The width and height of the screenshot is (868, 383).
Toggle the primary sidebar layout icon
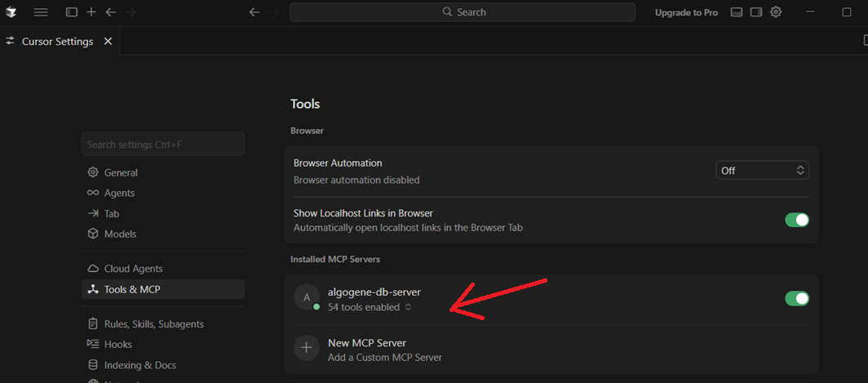click(x=72, y=12)
